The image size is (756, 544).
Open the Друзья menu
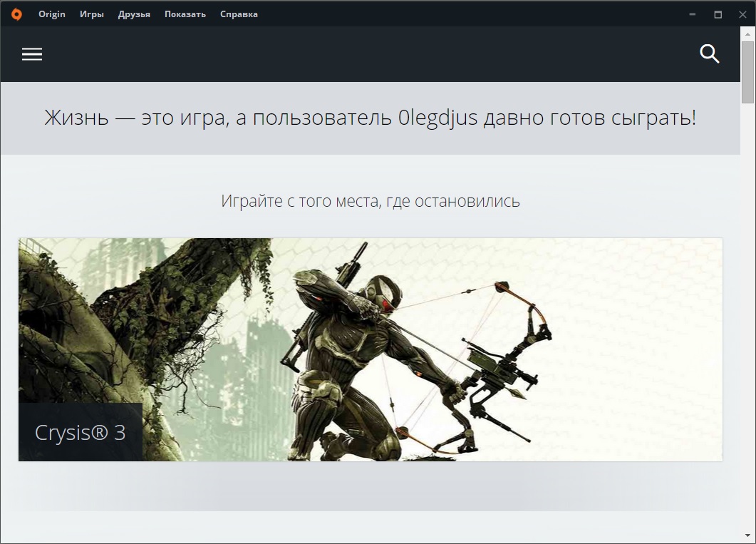coord(134,14)
